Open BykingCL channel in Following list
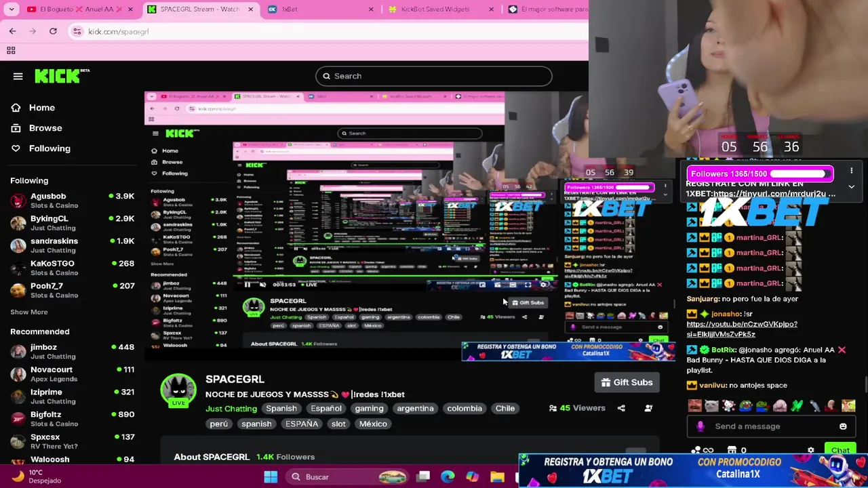868x488 pixels. pyautogui.click(x=72, y=223)
